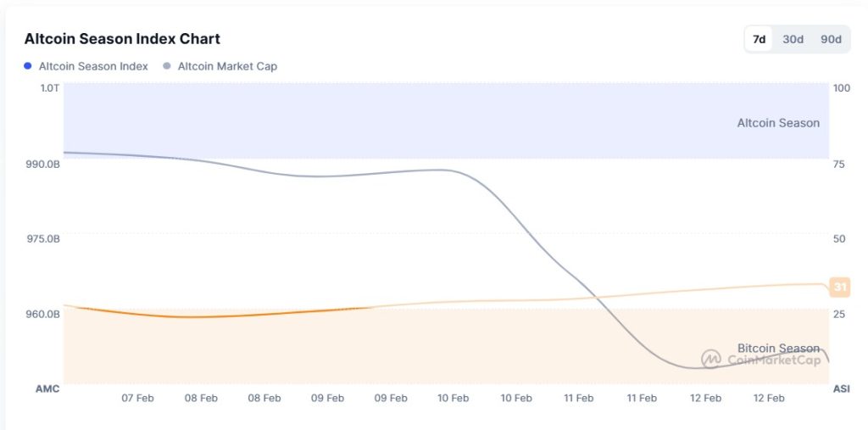This screenshot has width=868, height=430.
Task: Click the Bitcoin Season zone label
Action: pyautogui.click(x=778, y=348)
